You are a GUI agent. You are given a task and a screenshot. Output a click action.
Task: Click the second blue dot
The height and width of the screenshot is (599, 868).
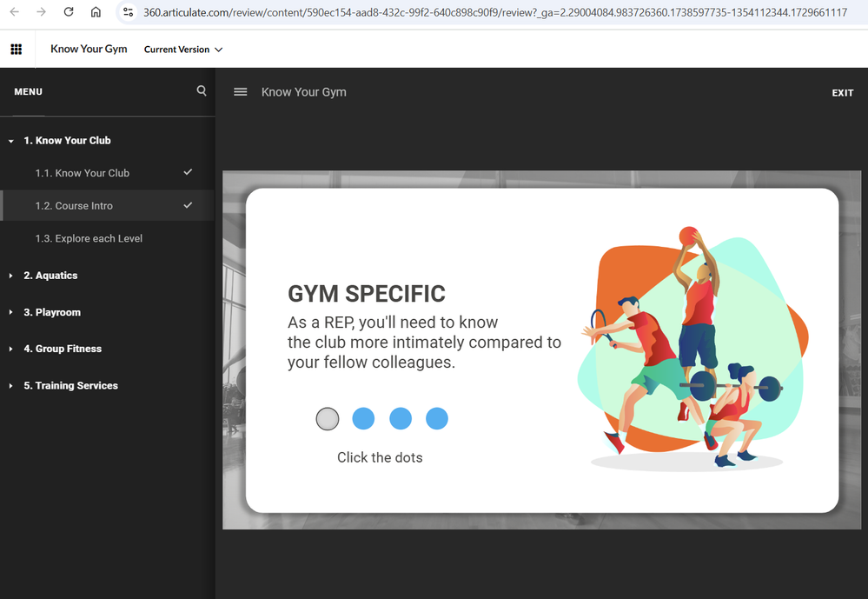pyautogui.click(x=363, y=418)
